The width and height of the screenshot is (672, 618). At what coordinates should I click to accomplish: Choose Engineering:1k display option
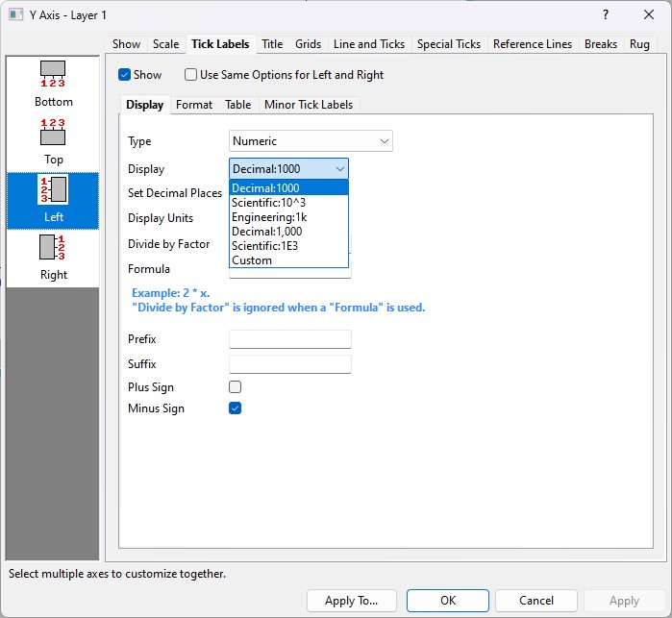(x=288, y=217)
